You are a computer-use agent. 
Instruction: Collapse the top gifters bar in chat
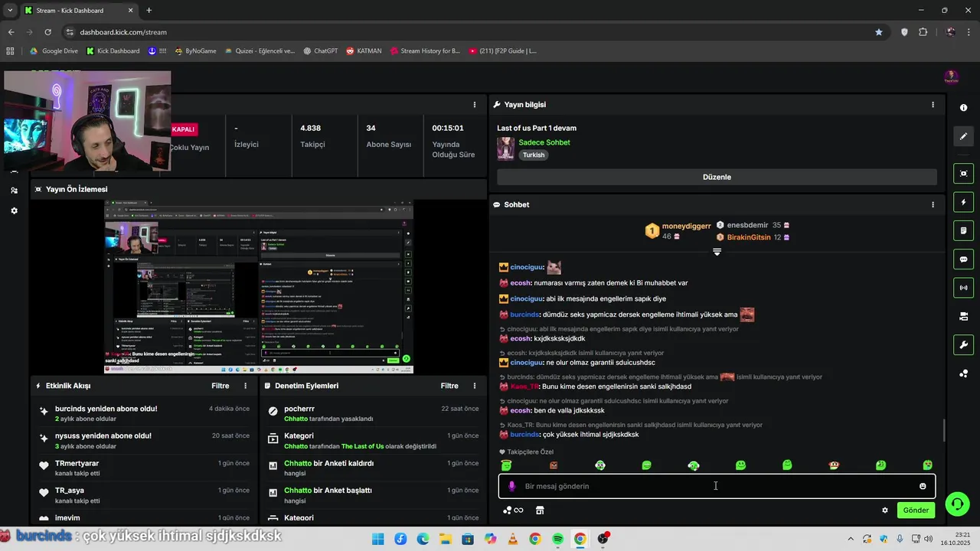click(717, 252)
